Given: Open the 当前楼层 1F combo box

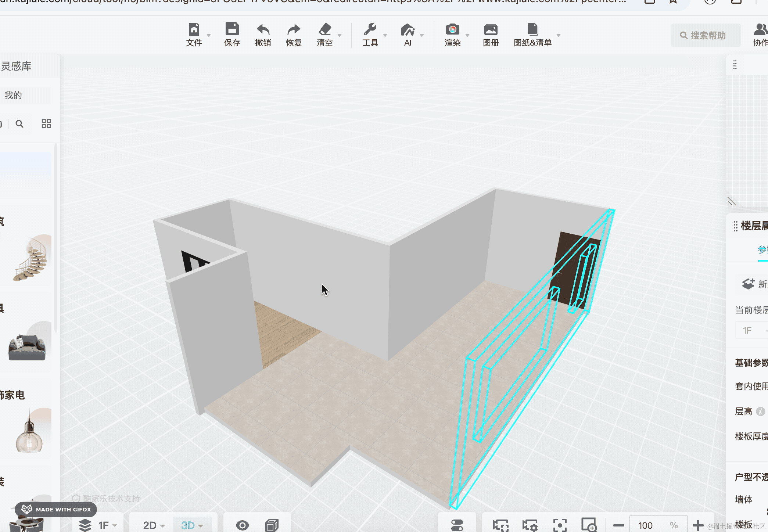Looking at the screenshot, I should click(751, 330).
